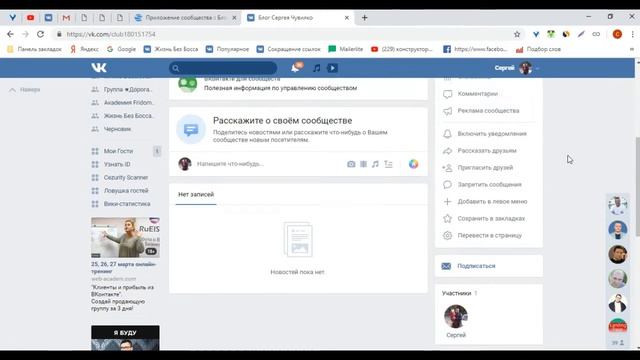Open the Google bookmark
Screen dimensions: 640x360
pyautogui.click(x=121, y=49)
